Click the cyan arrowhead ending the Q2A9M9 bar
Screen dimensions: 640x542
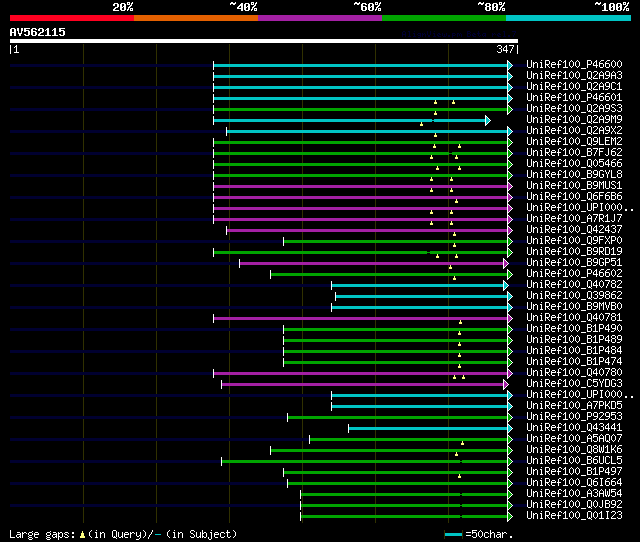coord(488,120)
